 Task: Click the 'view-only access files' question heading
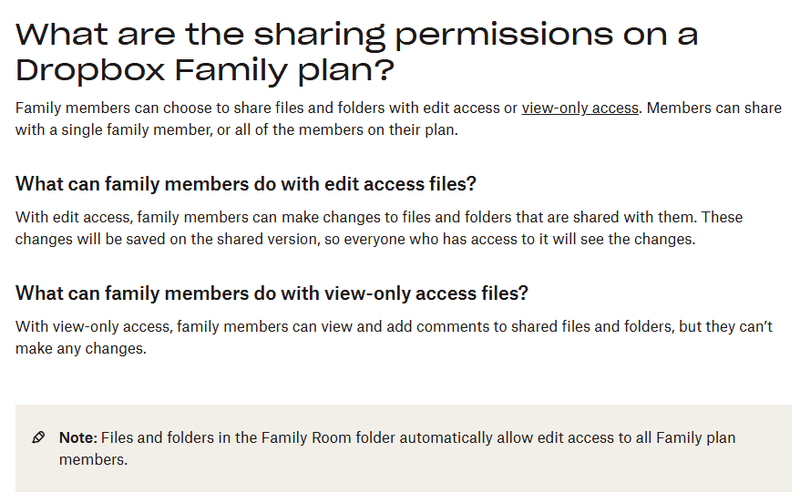271,294
